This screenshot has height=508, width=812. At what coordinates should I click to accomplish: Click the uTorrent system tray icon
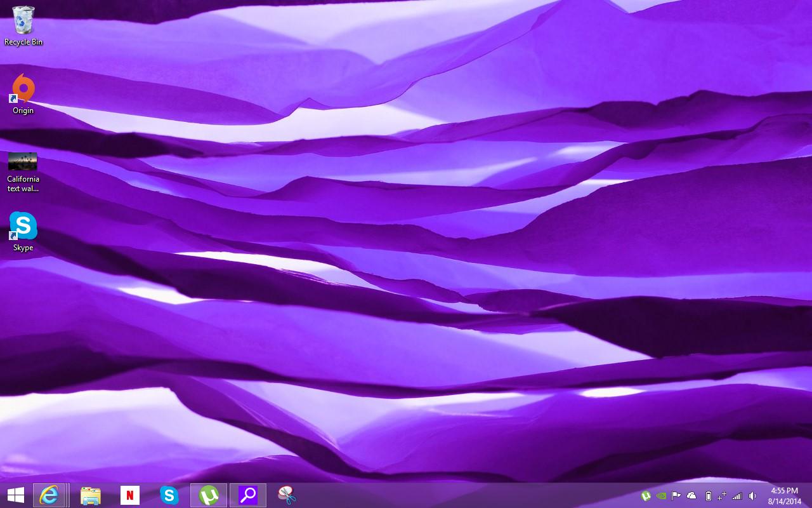click(x=646, y=496)
